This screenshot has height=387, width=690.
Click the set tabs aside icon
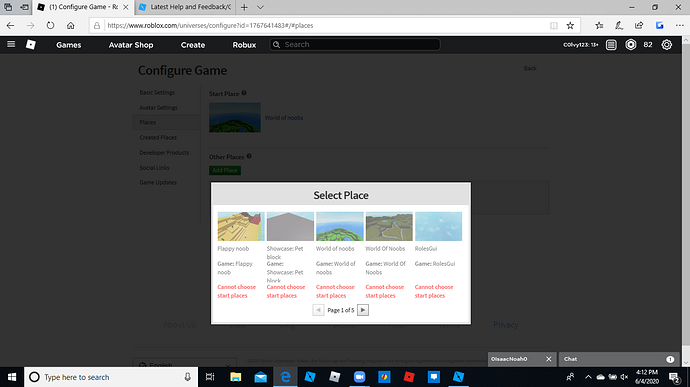click(x=24, y=7)
